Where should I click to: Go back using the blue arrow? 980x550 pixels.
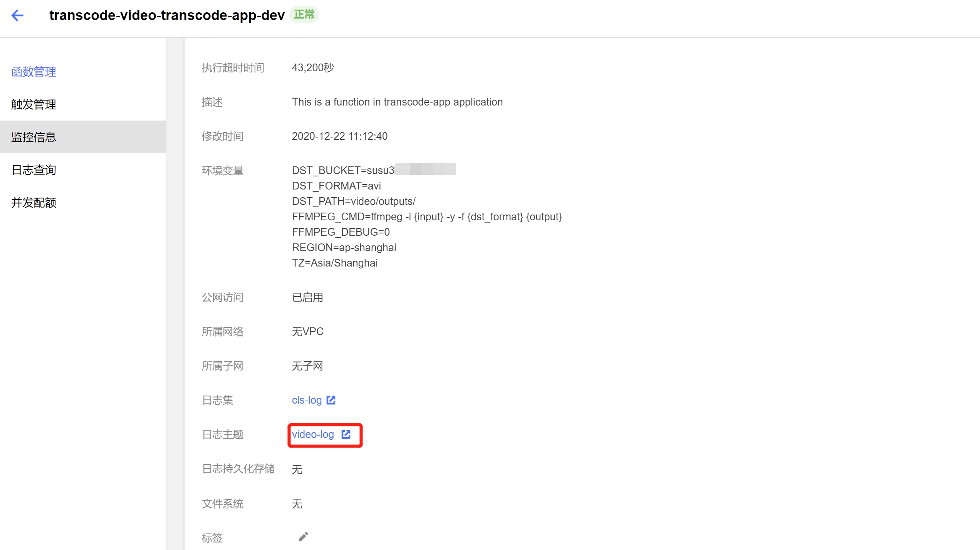(18, 15)
